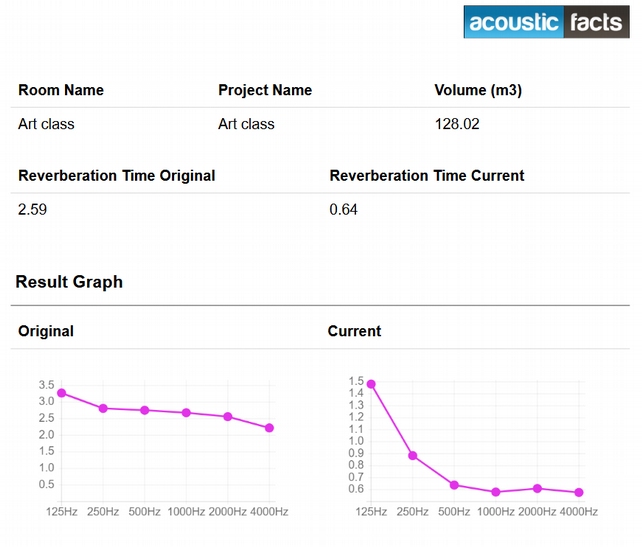Select the 1000Hz point on Original graph

[x=186, y=413]
